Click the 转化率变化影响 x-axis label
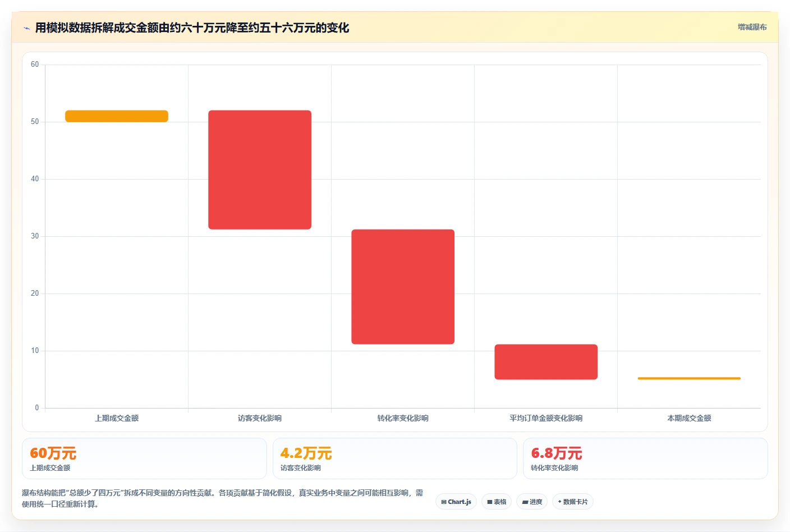790x532 pixels. 403,418
